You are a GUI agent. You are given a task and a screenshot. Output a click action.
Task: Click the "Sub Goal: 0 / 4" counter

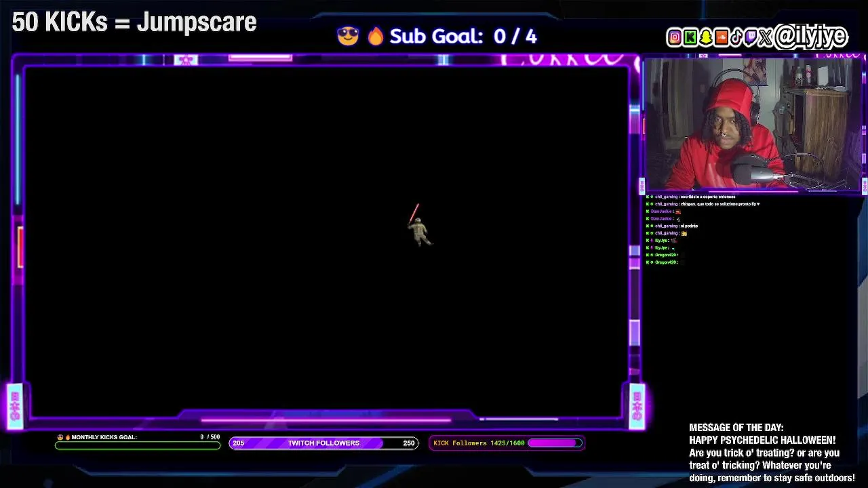coord(463,36)
